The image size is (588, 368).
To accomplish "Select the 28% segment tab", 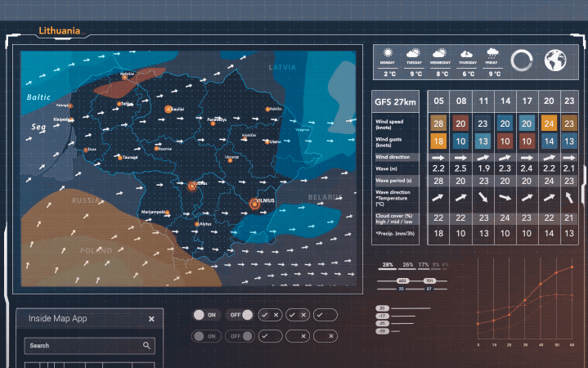I will 388,265.
